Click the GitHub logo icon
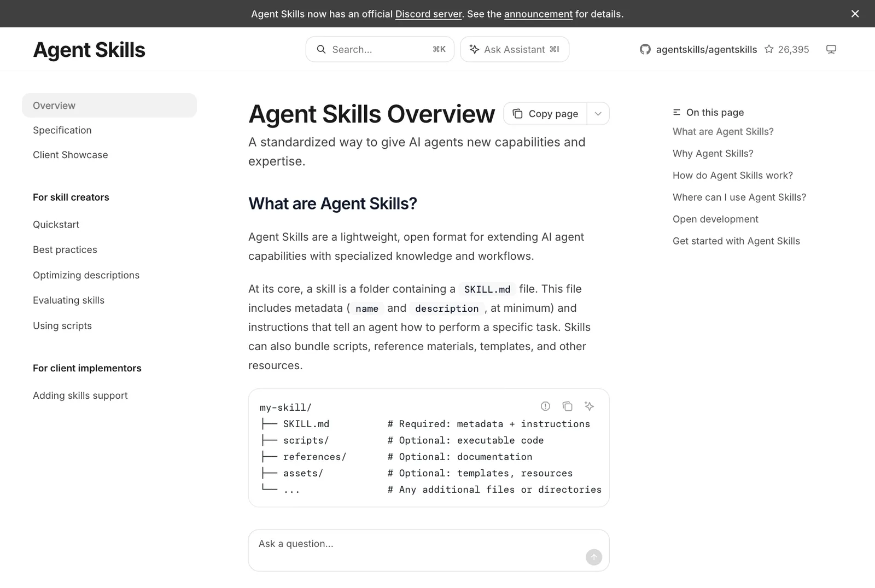Screen dimensions: 875x588 (x=645, y=49)
